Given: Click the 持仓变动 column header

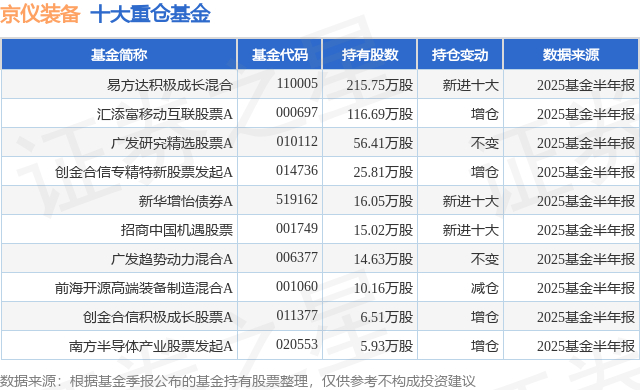Looking at the screenshot, I should click(460, 55).
